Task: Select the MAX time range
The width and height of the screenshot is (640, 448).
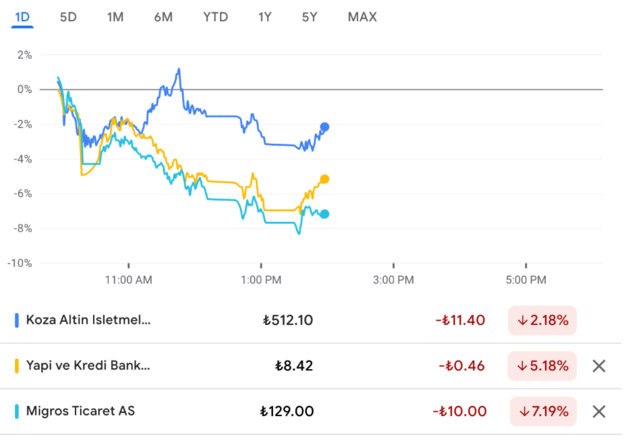Action: (363, 17)
